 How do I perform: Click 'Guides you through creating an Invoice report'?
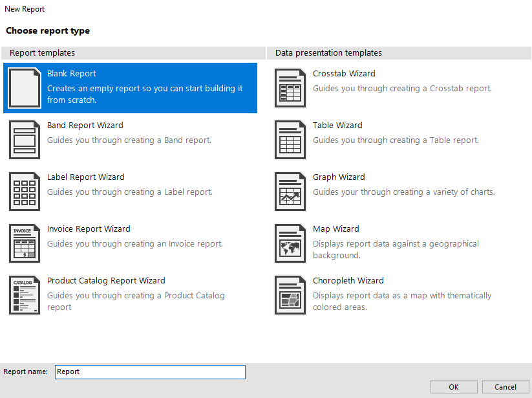(135, 244)
